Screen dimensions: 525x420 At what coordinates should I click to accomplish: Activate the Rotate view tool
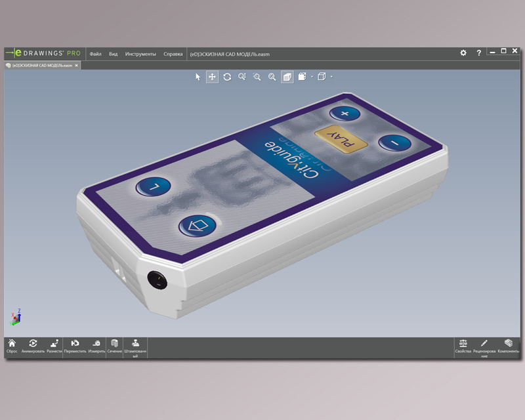coord(227,77)
